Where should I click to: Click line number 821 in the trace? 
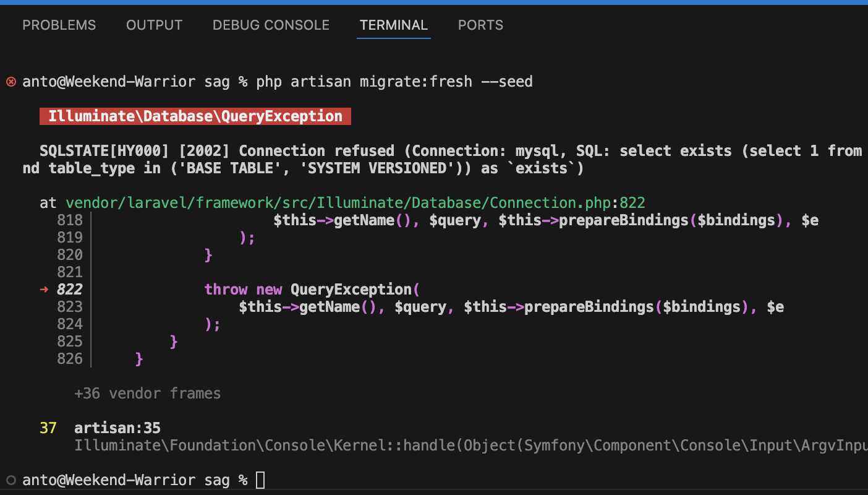pos(70,272)
